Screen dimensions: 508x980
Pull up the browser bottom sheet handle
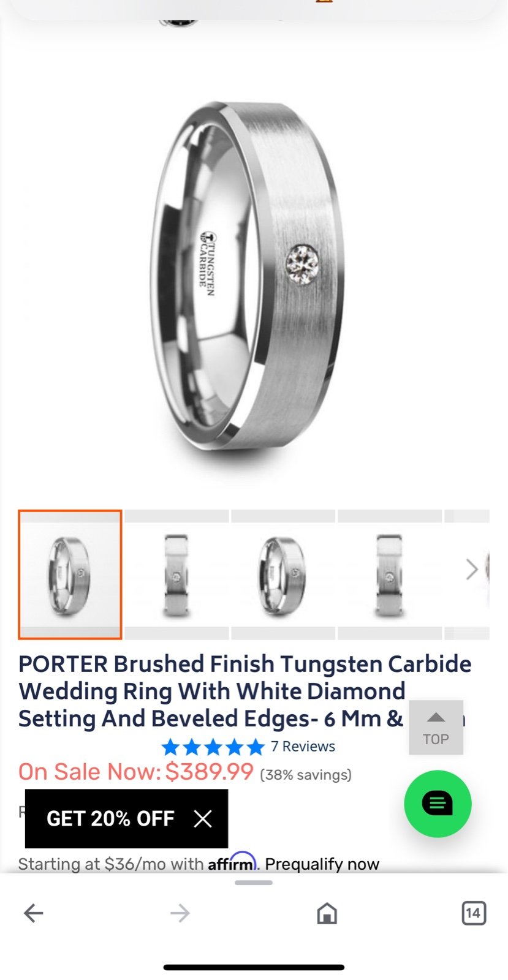point(254,883)
